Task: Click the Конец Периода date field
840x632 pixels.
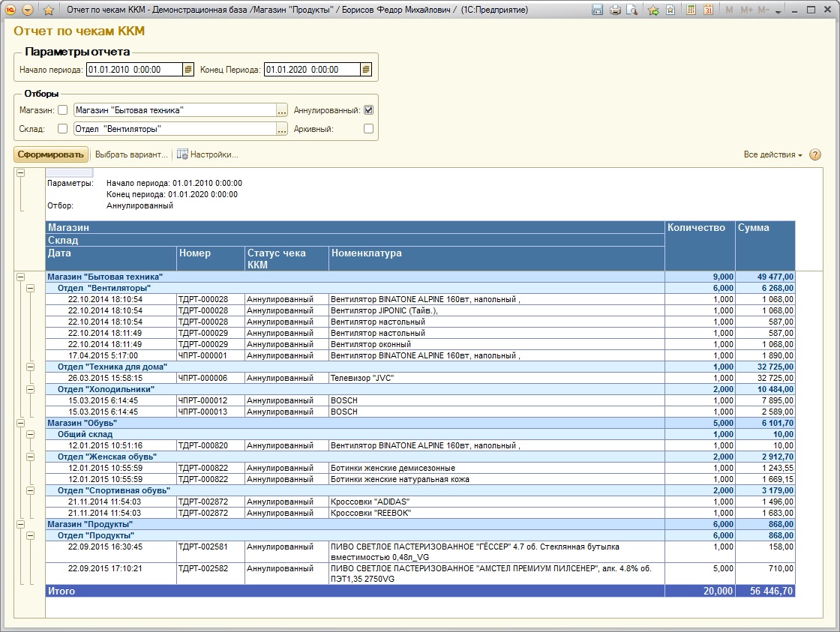Action: pyautogui.click(x=312, y=70)
